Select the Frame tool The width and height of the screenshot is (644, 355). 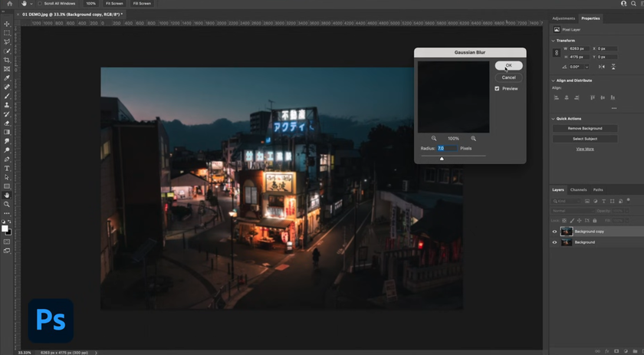[7, 69]
